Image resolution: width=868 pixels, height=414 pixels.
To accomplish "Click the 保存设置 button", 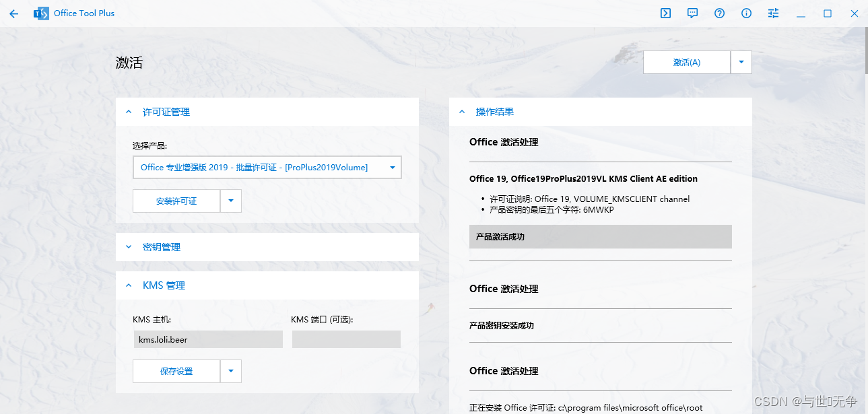I will click(176, 372).
